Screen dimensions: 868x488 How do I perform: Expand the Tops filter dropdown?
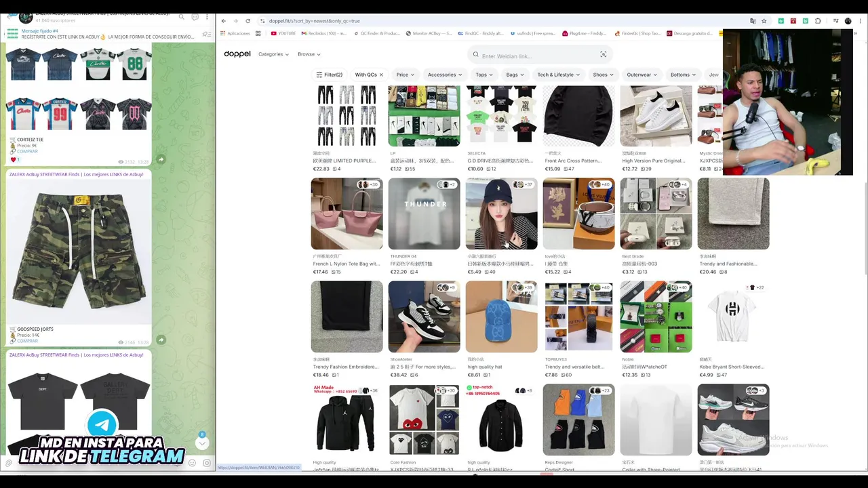coord(484,75)
